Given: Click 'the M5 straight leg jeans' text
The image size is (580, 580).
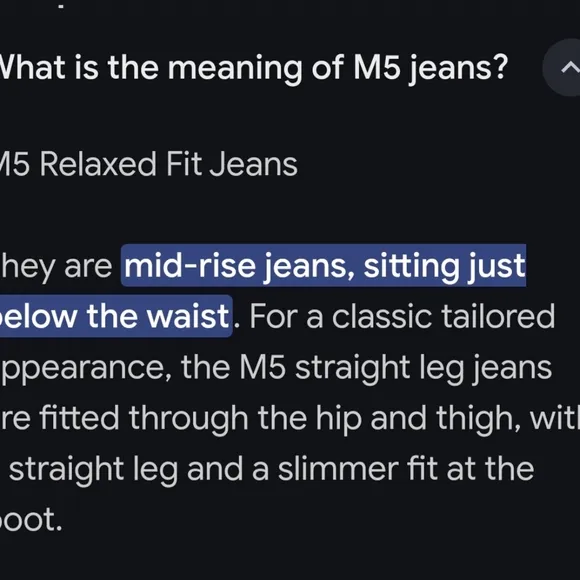Looking at the screenshot, I should point(366,368).
